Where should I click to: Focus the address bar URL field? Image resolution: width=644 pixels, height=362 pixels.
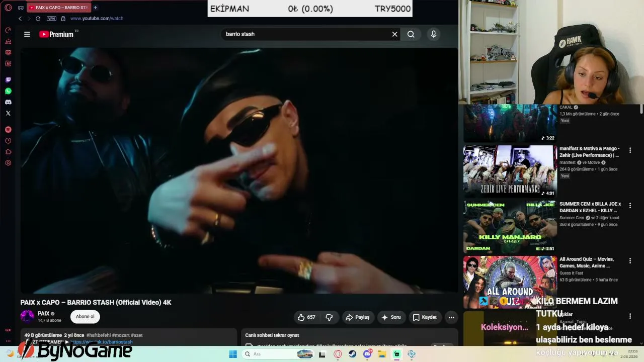point(97,19)
